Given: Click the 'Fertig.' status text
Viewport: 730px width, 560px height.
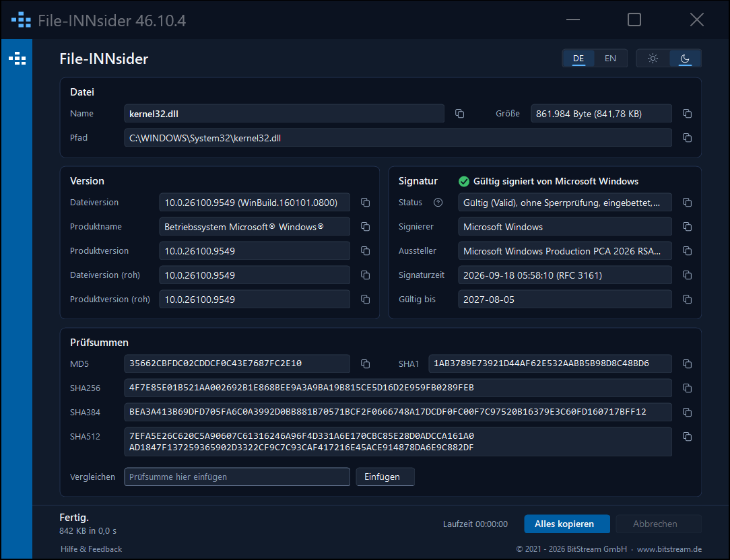Looking at the screenshot, I should point(74,518).
